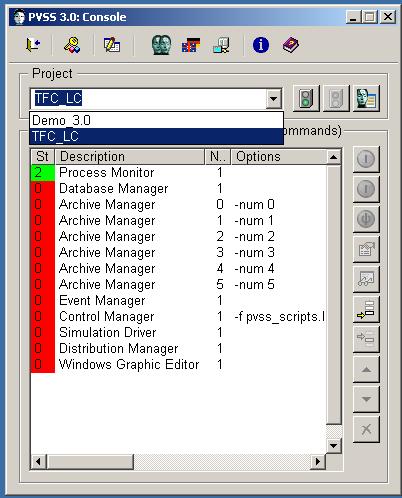402x498 pixels.
Task: Select the Event Manager row
Action: [x=178, y=300]
